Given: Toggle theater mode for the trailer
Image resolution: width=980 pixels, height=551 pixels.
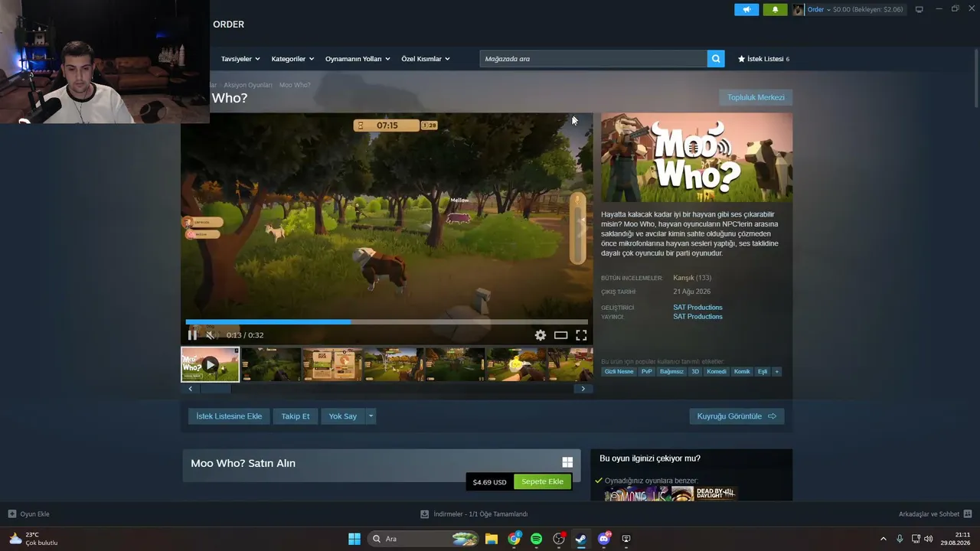Looking at the screenshot, I should click(561, 335).
